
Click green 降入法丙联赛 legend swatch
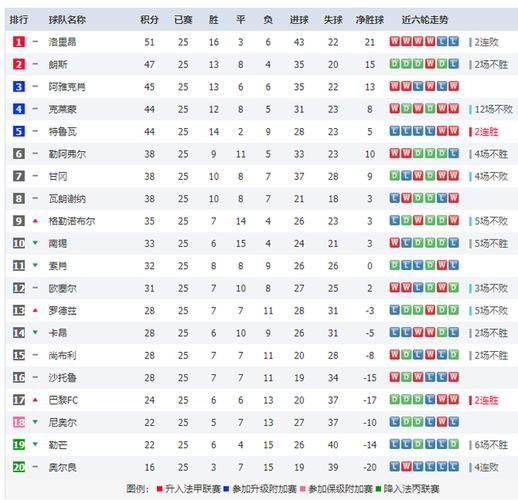[x=378, y=489]
